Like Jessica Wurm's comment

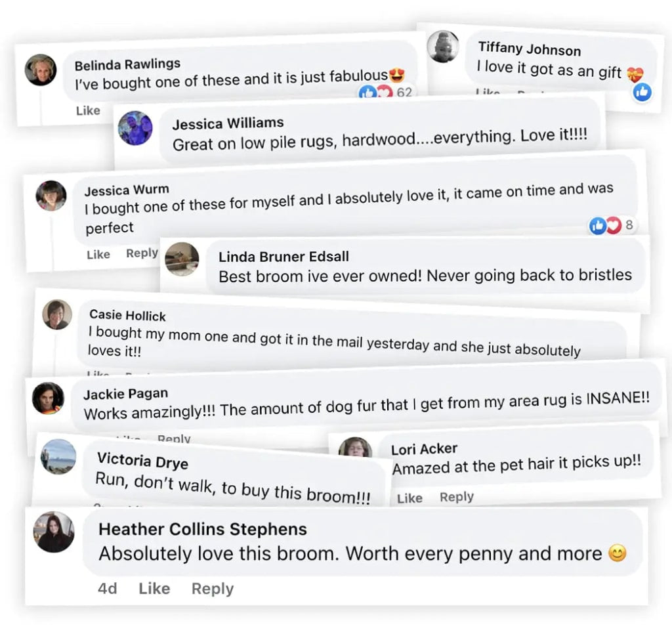(98, 254)
